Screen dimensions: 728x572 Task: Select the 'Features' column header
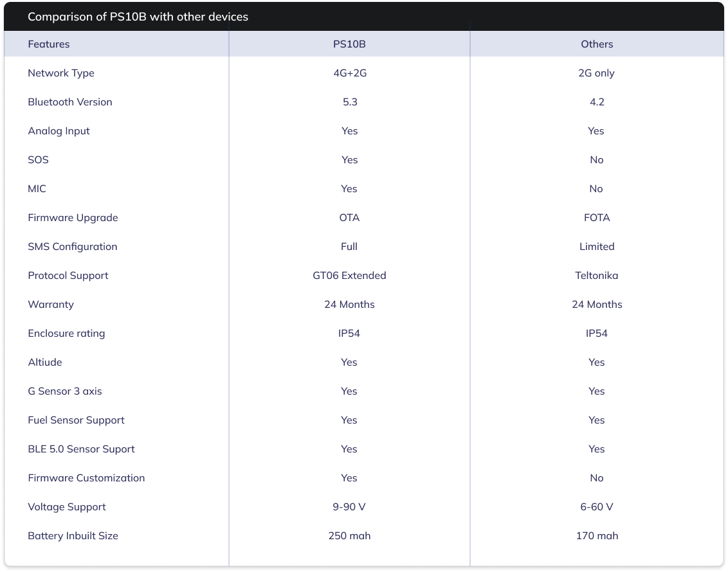point(49,44)
